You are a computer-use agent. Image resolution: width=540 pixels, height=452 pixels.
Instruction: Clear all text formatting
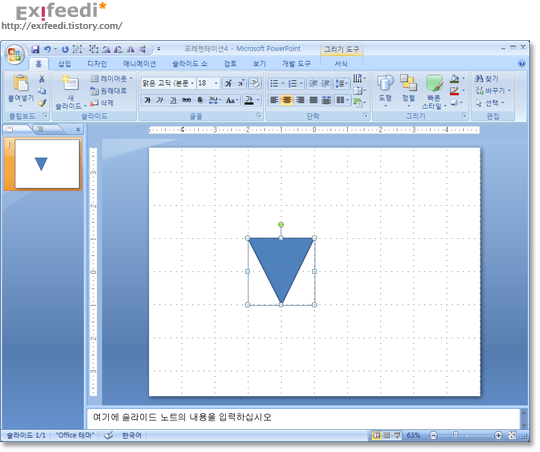pos(255,83)
